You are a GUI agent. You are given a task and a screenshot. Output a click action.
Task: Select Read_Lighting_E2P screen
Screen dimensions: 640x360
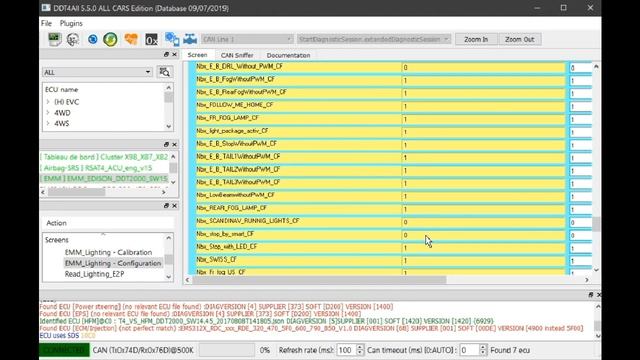point(94,274)
